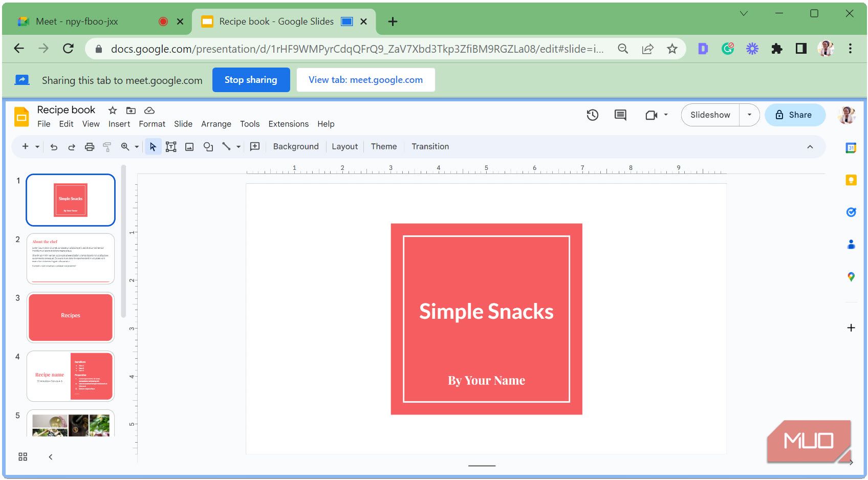This screenshot has width=868, height=480.
Task: Insert an image onto the slide
Action: 189,146
